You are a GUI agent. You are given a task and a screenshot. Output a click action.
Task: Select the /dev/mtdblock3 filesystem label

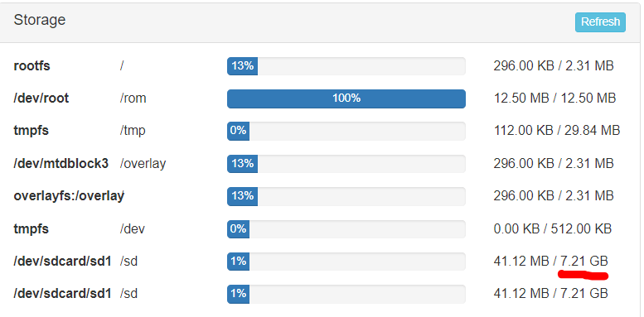point(61,164)
